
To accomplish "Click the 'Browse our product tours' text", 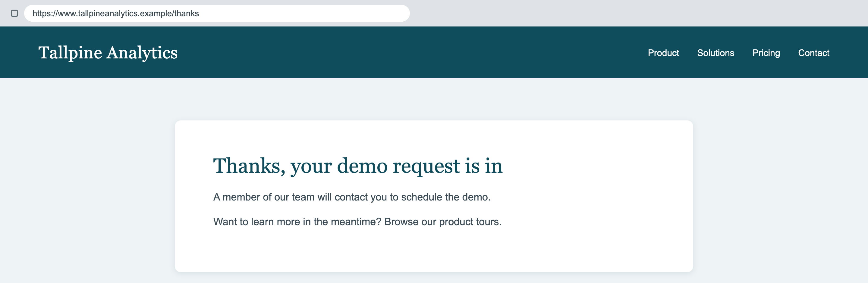I will (443, 222).
